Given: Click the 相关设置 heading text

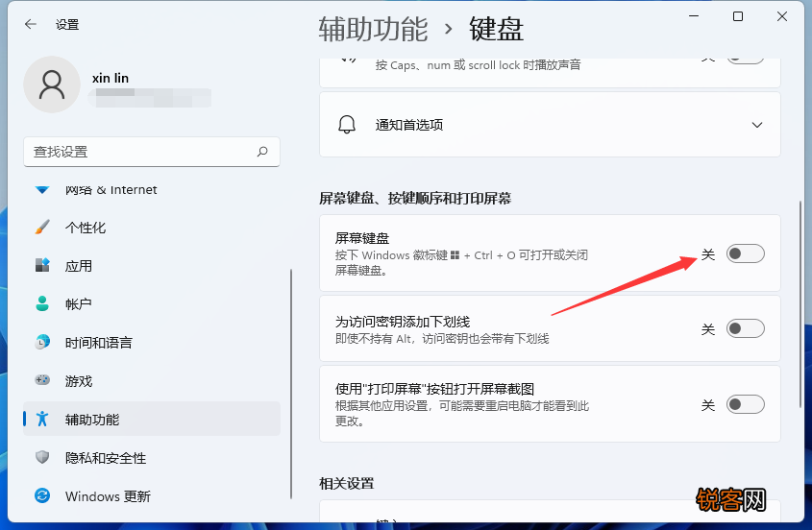Looking at the screenshot, I should [347, 483].
